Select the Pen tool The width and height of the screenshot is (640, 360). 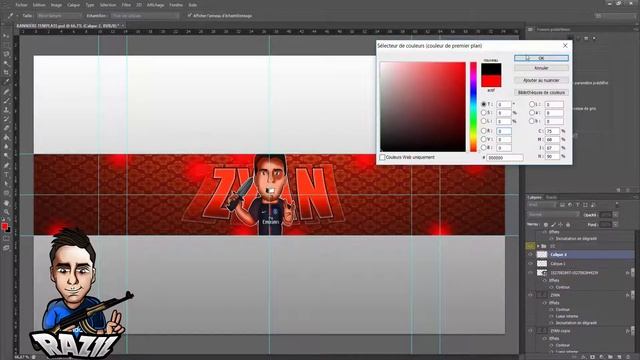tap(6, 165)
